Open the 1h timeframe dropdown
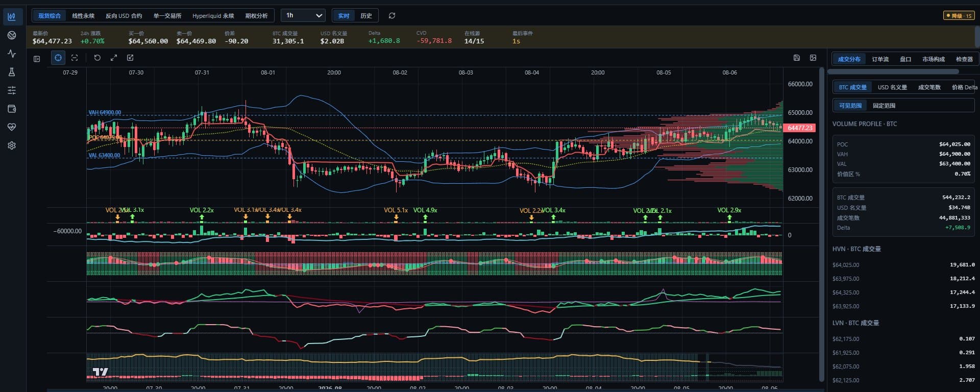980x392 pixels. (x=303, y=16)
